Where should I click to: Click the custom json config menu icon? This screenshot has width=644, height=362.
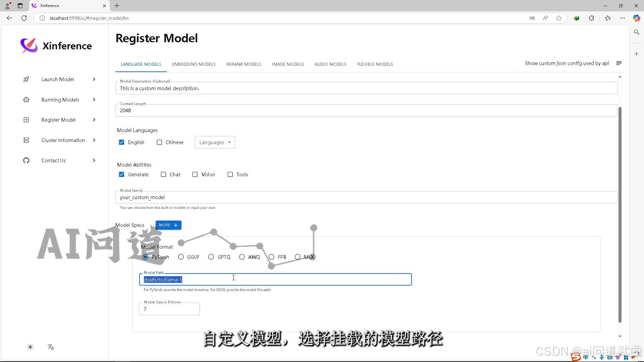619,63
